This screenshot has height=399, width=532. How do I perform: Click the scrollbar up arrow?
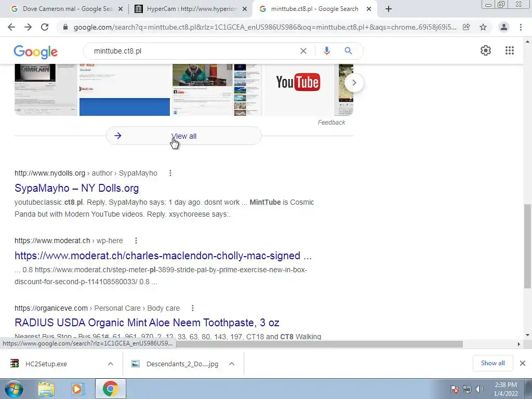coord(528,42)
